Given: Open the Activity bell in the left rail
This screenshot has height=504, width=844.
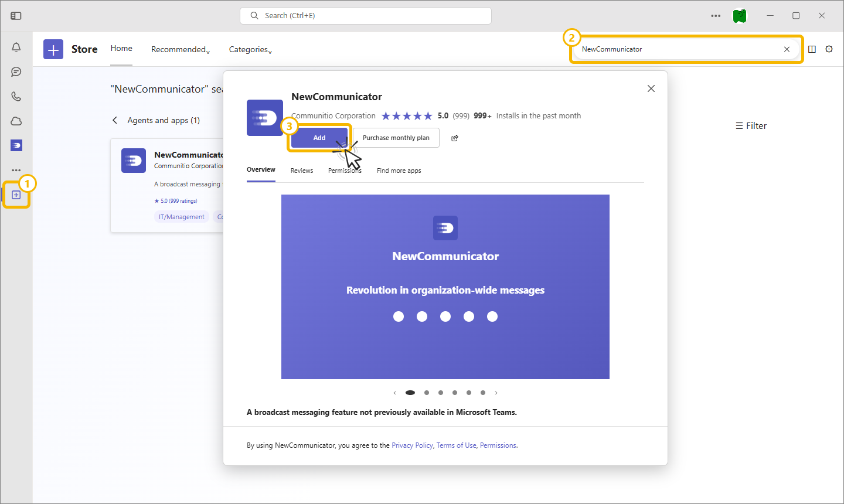Looking at the screenshot, I should 16,47.
